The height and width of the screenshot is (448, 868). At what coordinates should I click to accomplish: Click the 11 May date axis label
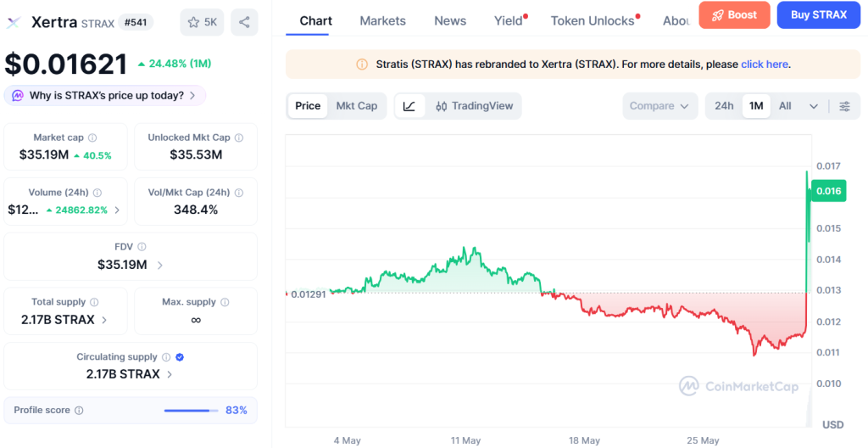pos(465,441)
